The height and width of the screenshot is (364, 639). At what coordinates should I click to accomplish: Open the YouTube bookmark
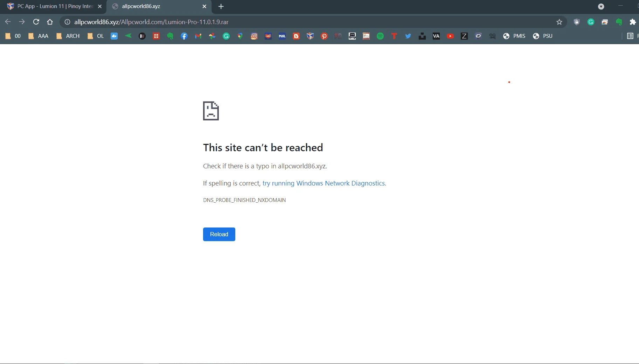tap(450, 36)
